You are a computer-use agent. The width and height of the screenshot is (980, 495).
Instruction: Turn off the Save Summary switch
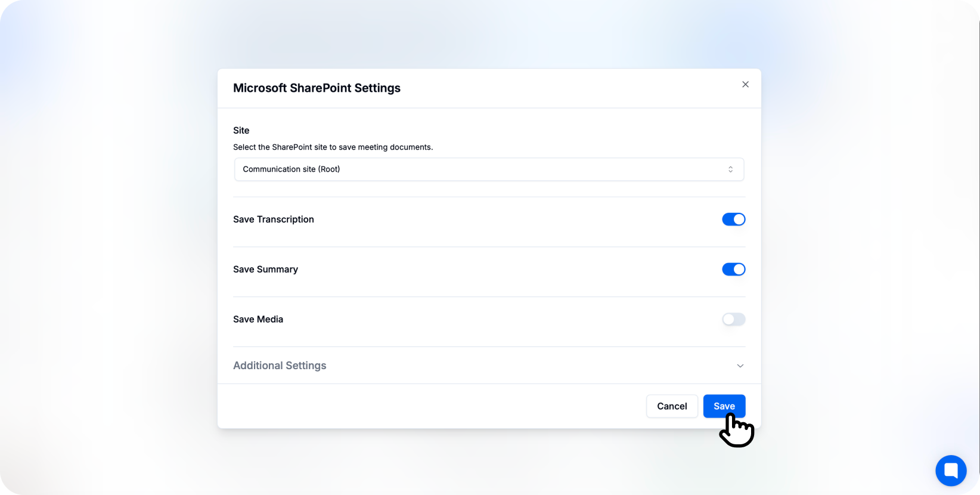click(733, 270)
